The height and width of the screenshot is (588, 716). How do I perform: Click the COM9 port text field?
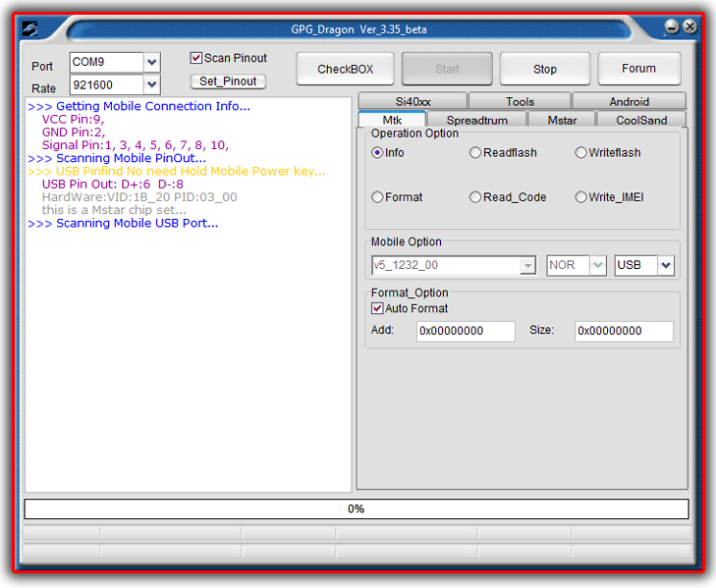click(x=107, y=62)
